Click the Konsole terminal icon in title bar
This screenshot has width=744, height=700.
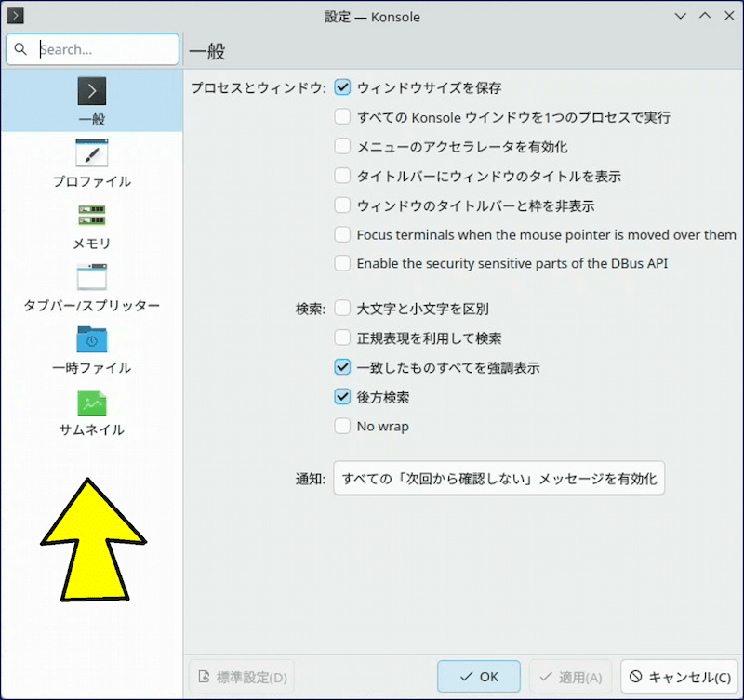tap(15, 16)
